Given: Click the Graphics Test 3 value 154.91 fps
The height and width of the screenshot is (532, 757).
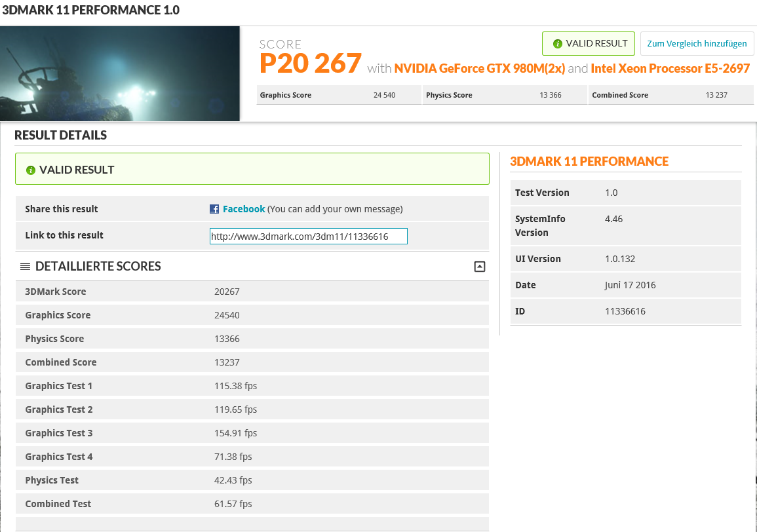Looking at the screenshot, I should coord(235,433).
